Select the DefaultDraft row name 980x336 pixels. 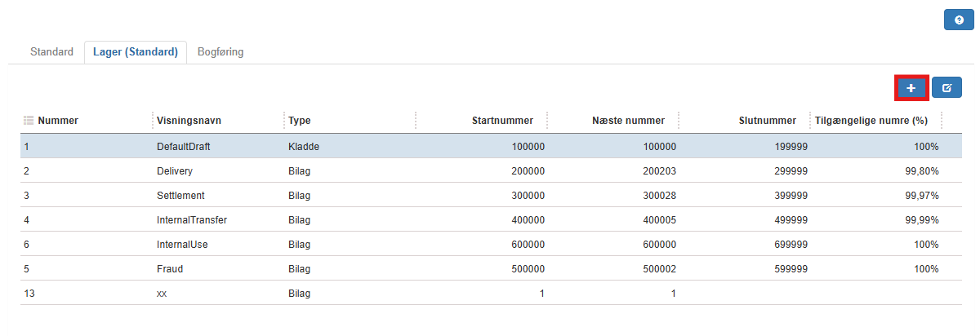184,147
